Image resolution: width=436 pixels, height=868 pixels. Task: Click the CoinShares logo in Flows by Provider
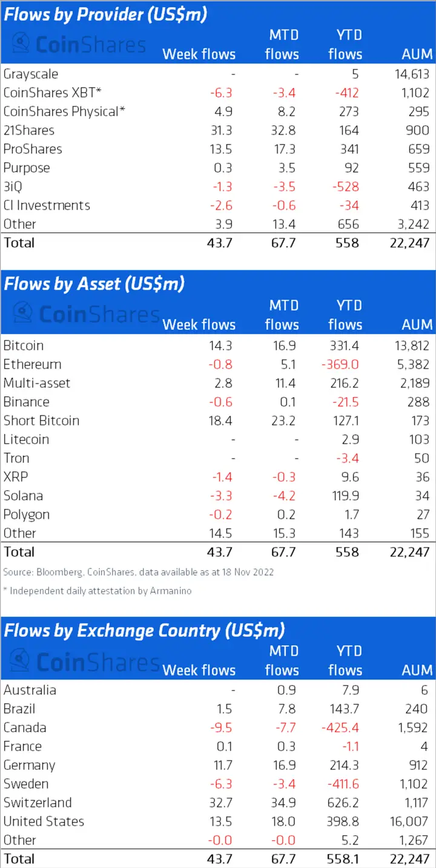79,44
